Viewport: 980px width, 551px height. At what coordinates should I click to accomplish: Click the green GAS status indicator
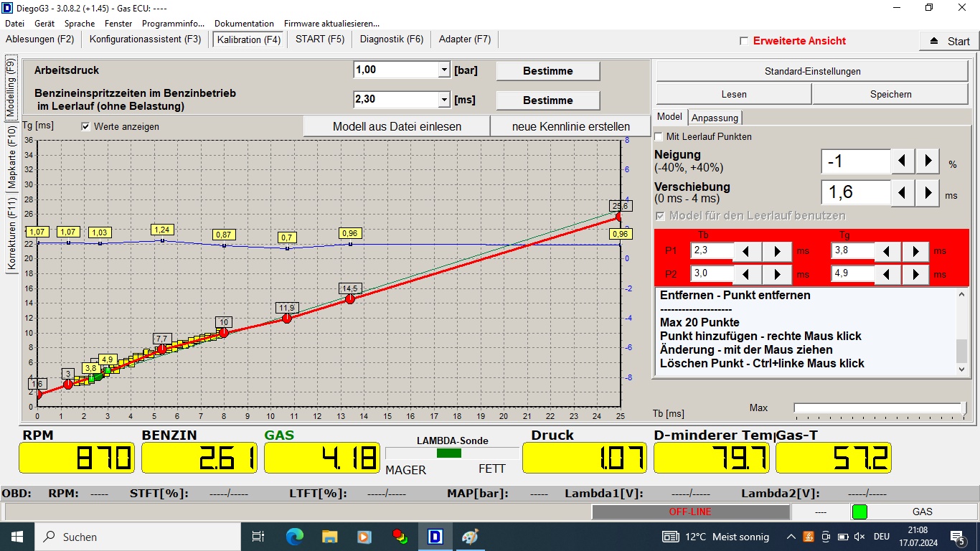coord(859,512)
